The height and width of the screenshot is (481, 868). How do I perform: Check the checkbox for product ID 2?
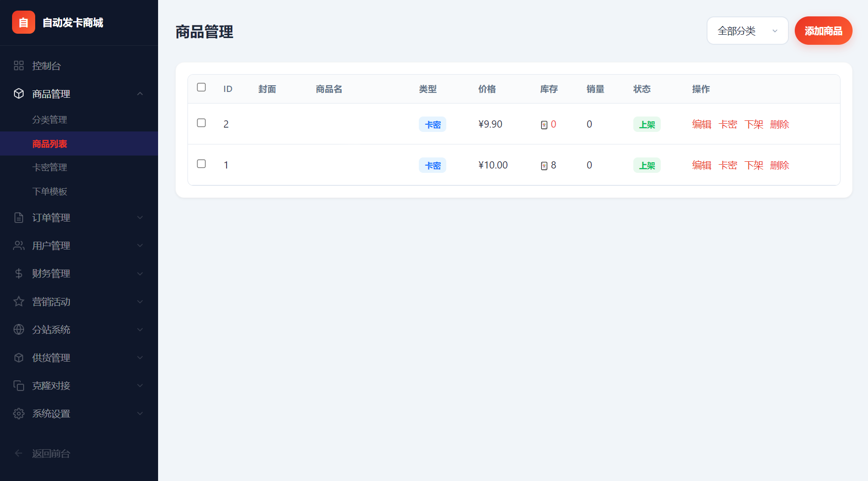tap(201, 123)
